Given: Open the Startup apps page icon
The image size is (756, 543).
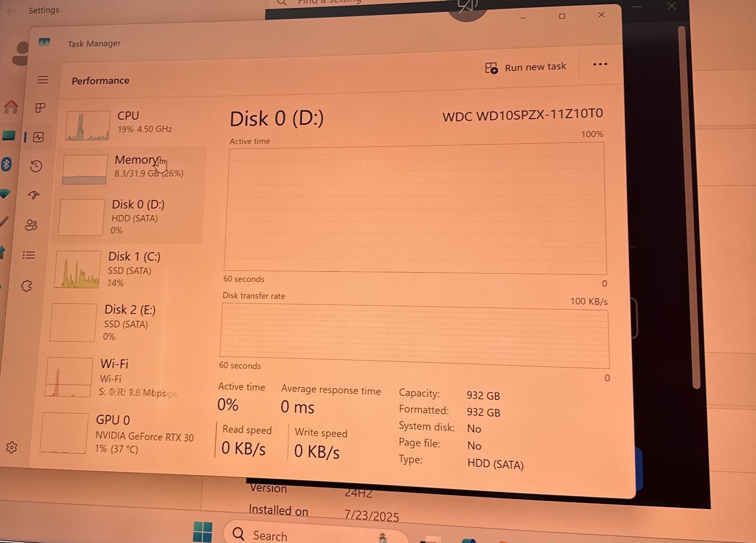Looking at the screenshot, I should click(34, 195).
